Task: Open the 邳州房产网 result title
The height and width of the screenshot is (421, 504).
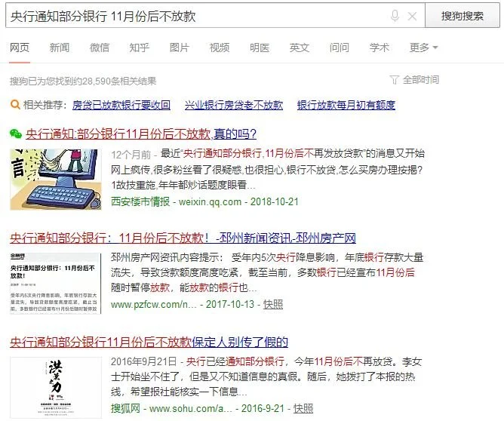Action: point(183,238)
